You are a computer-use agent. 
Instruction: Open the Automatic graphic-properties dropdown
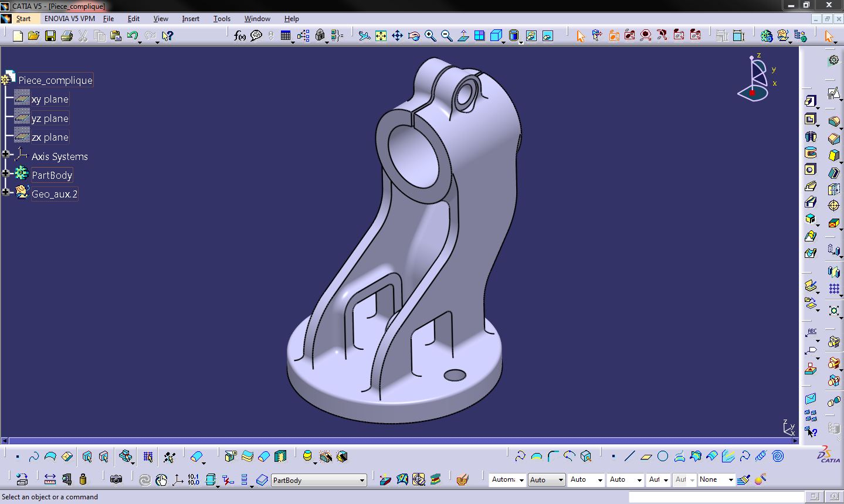(507, 479)
